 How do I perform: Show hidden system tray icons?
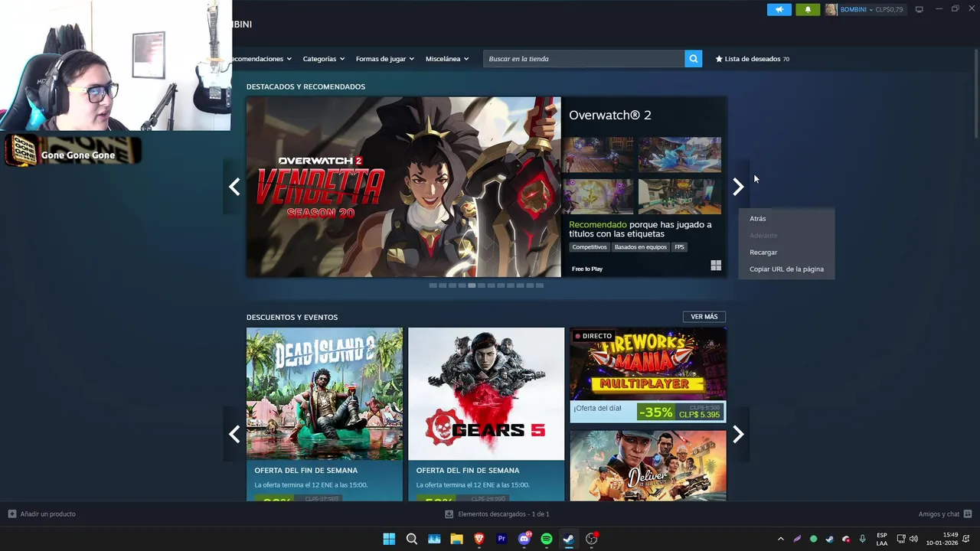point(780,539)
